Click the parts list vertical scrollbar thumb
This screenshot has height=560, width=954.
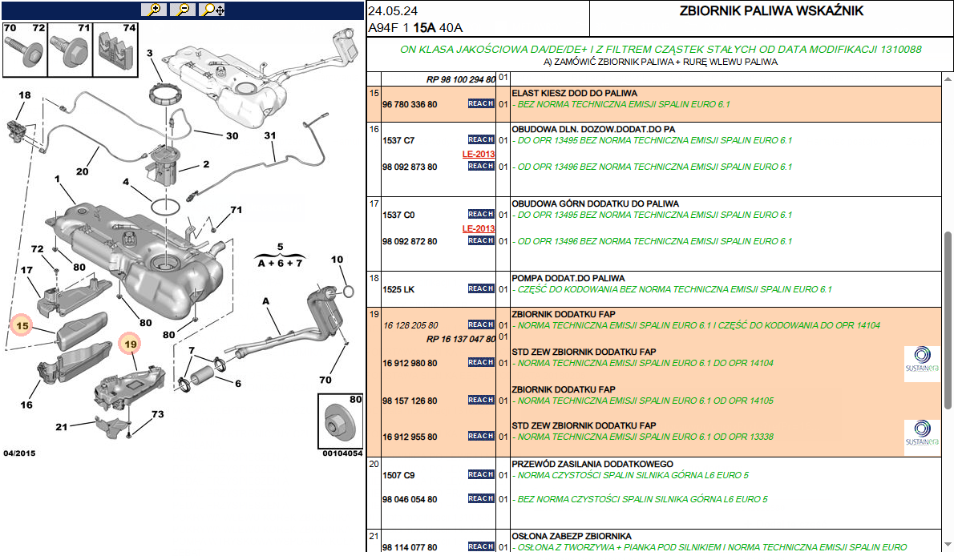pyautogui.click(x=948, y=320)
